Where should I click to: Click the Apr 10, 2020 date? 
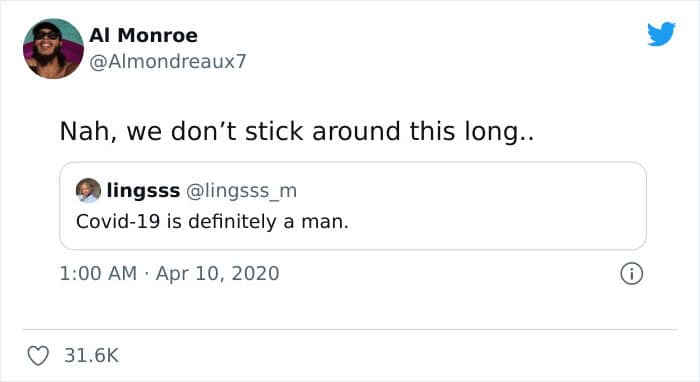[217, 274]
